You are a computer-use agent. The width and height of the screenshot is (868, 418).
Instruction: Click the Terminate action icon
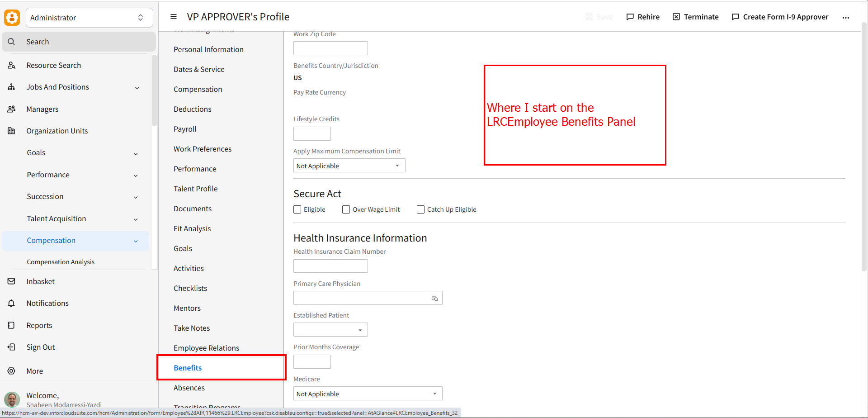(676, 17)
